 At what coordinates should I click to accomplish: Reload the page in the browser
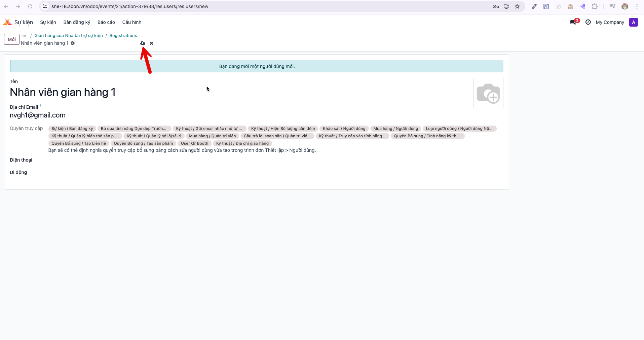point(30,6)
